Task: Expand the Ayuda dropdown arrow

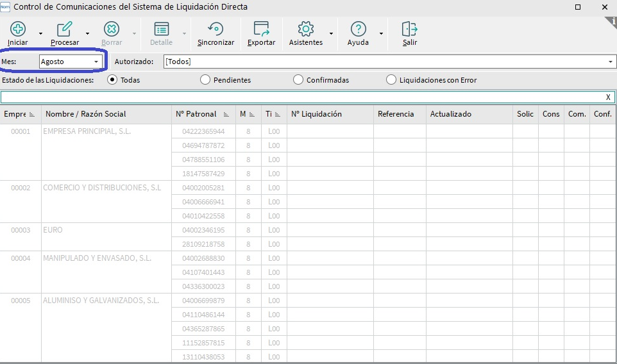Action: 381,34
